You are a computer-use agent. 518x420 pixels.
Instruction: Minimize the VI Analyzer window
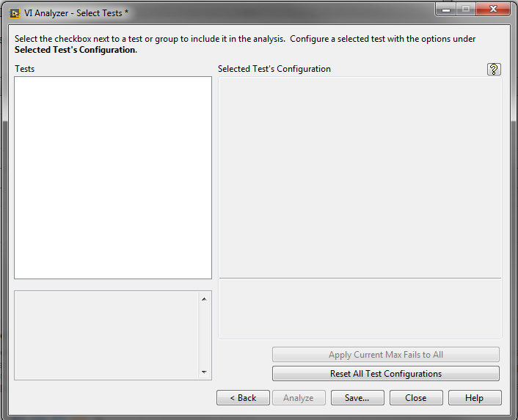(446, 10)
